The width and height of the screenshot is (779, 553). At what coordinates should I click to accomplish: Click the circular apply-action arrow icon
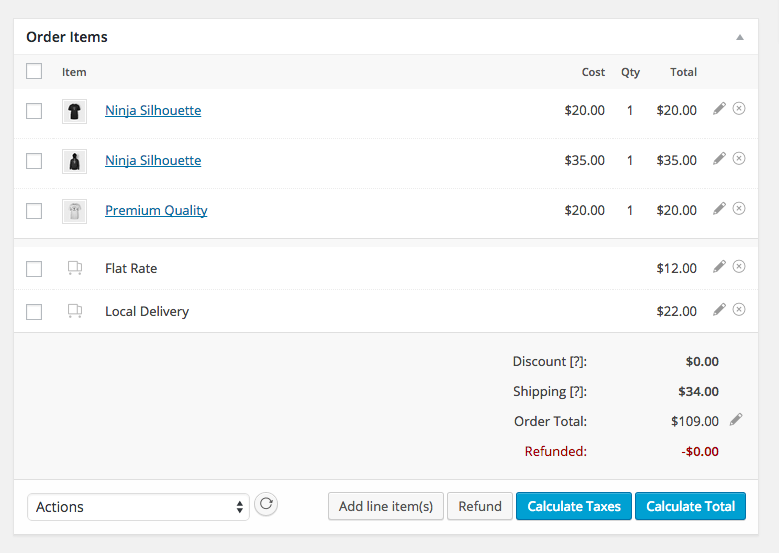pos(266,505)
